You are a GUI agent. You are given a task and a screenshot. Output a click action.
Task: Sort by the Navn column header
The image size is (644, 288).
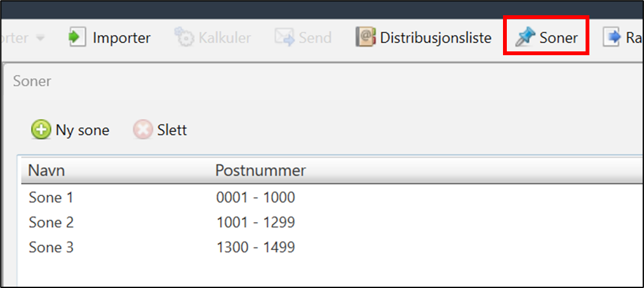coord(46,171)
